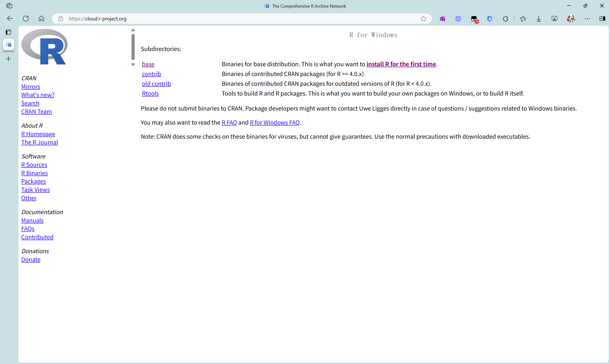Open the Manuals link
610x364 pixels.
pyautogui.click(x=32, y=220)
